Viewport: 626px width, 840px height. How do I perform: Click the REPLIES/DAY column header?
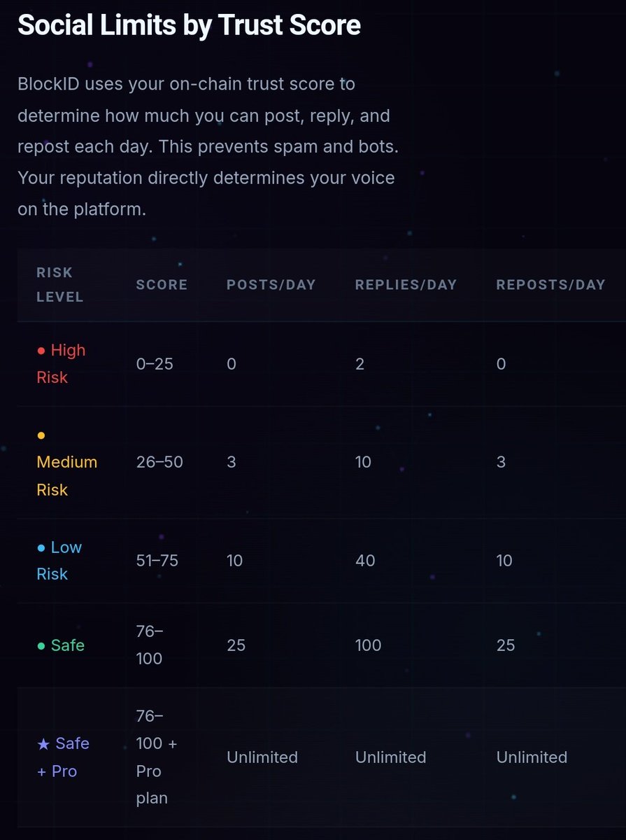pyautogui.click(x=406, y=285)
